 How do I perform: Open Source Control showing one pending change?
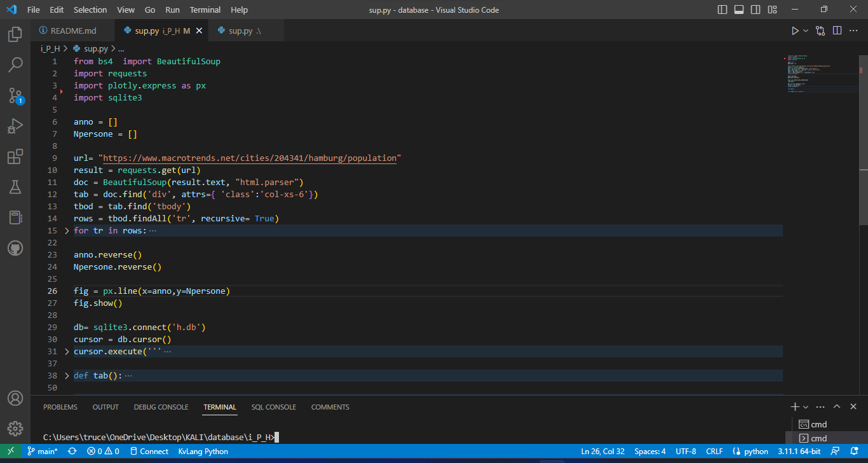pos(15,95)
